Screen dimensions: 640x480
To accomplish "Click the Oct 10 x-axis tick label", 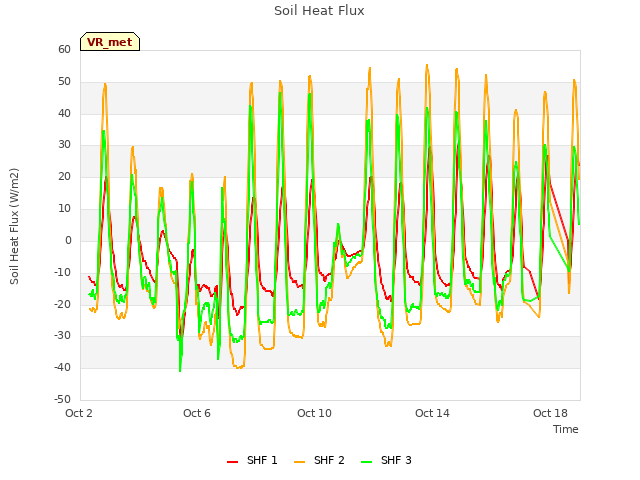I will pyautogui.click(x=314, y=413).
